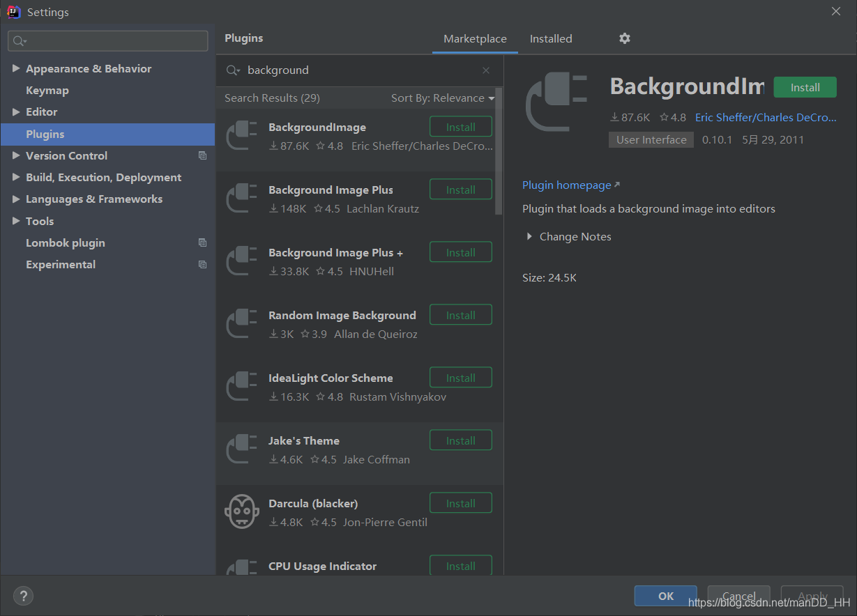The image size is (857, 616).
Task: Expand the Tools settings node
Action: pos(16,221)
